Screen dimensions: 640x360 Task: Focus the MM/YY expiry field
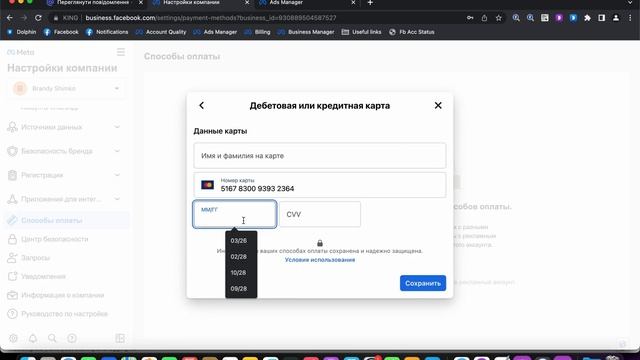point(235,214)
